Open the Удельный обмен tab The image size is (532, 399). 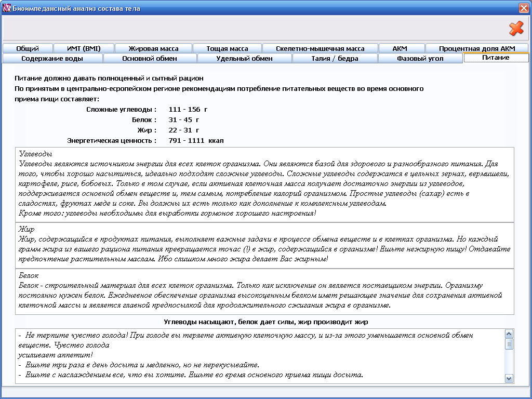pyautogui.click(x=244, y=58)
